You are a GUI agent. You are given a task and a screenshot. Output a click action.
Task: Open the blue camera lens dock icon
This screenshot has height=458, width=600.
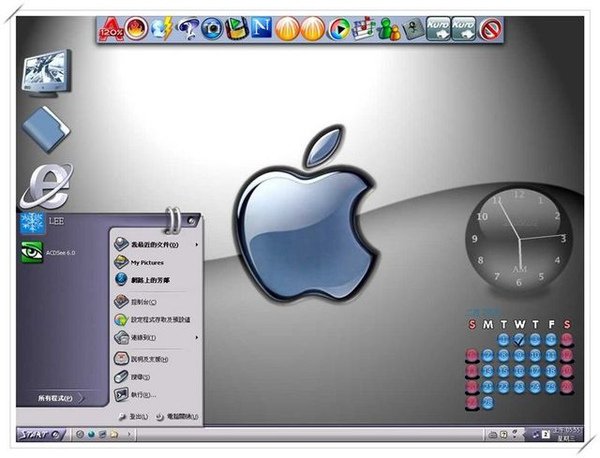(x=212, y=29)
